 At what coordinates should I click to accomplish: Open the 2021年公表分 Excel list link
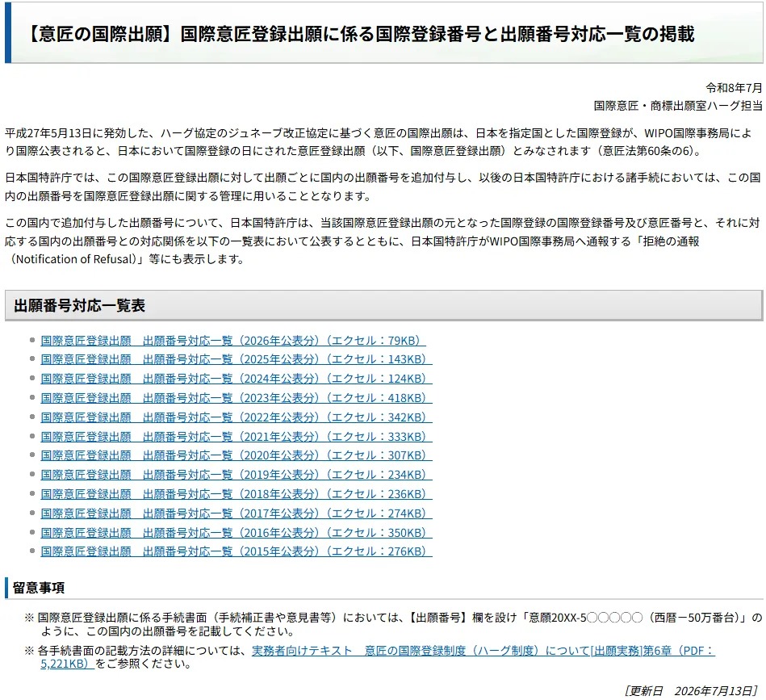[236, 436]
